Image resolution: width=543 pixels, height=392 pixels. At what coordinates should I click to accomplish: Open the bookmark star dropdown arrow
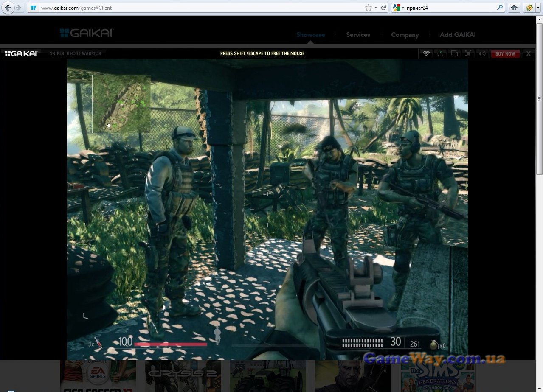[x=376, y=8]
